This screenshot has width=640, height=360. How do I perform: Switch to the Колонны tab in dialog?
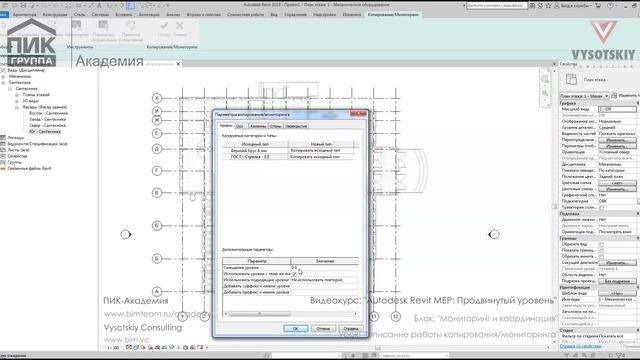pos(258,126)
